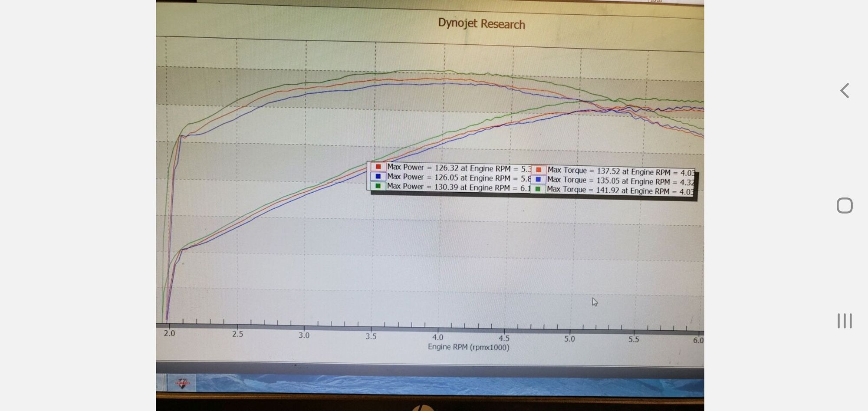This screenshot has height=411, width=868.
Task: Click the Dynojet Research chart title
Action: (x=481, y=23)
